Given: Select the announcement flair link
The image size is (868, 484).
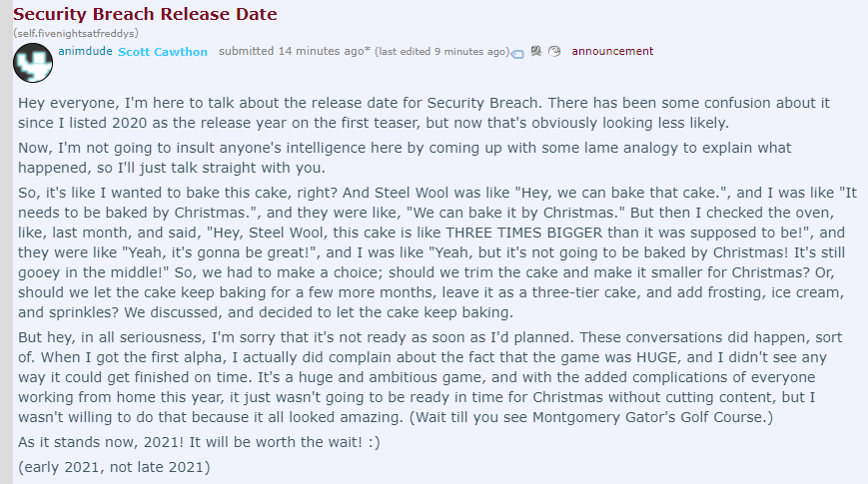Looking at the screenshot, I should (x=612, y=51).
